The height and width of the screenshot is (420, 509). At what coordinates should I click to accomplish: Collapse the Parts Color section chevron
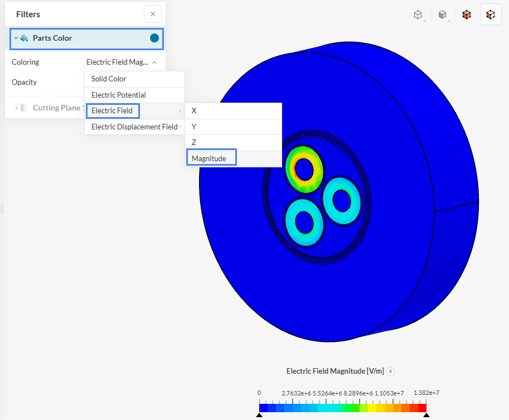coord(16,38)
